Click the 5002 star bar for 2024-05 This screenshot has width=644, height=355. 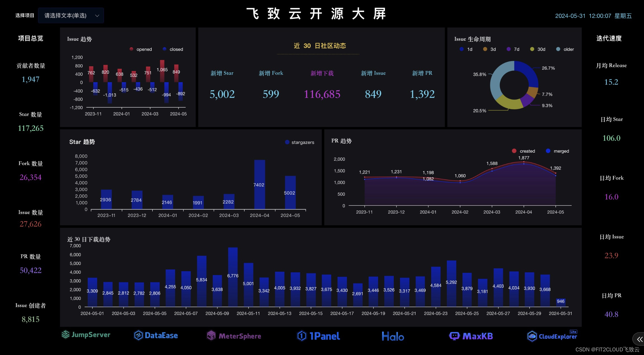coord(290,192)
